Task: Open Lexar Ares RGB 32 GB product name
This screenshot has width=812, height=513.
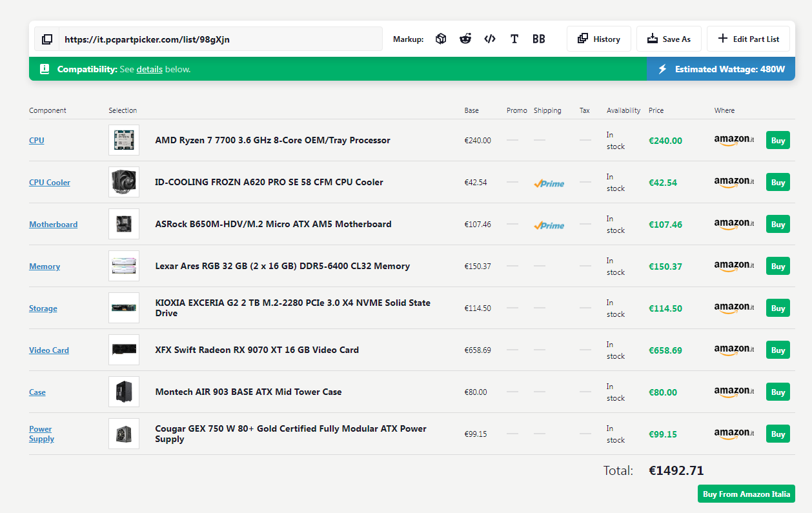Action: point(282,266)
